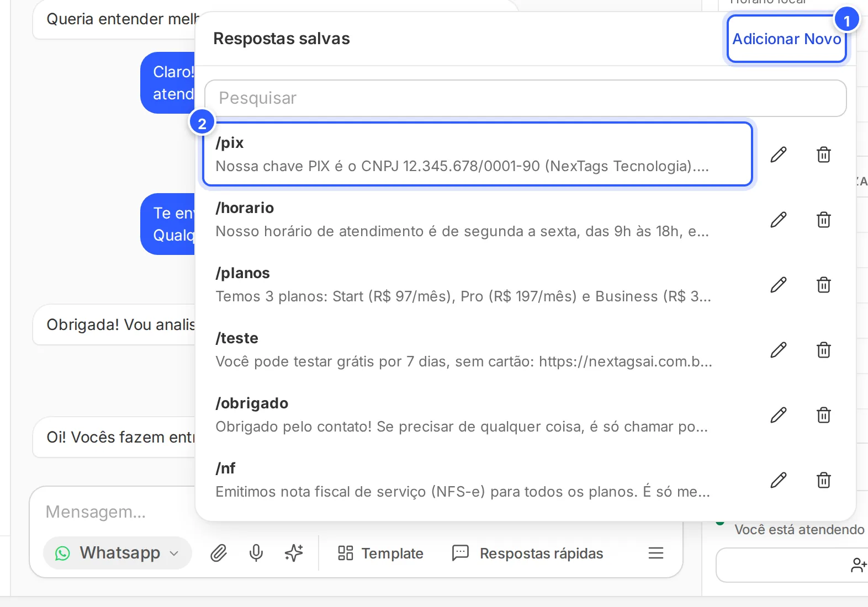Viewport: 868px width, 607px height.
Task: Click the add-person icon below 'Você está atendendo'
Action: [859, 565]
